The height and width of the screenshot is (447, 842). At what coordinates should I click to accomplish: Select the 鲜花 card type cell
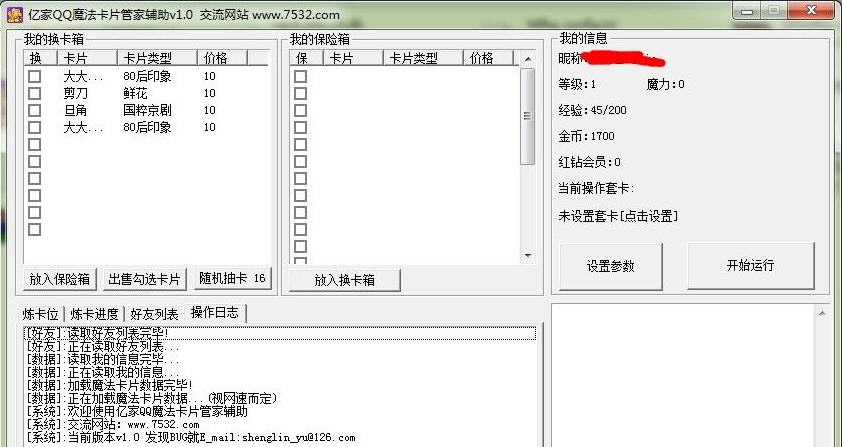point(135,93)
